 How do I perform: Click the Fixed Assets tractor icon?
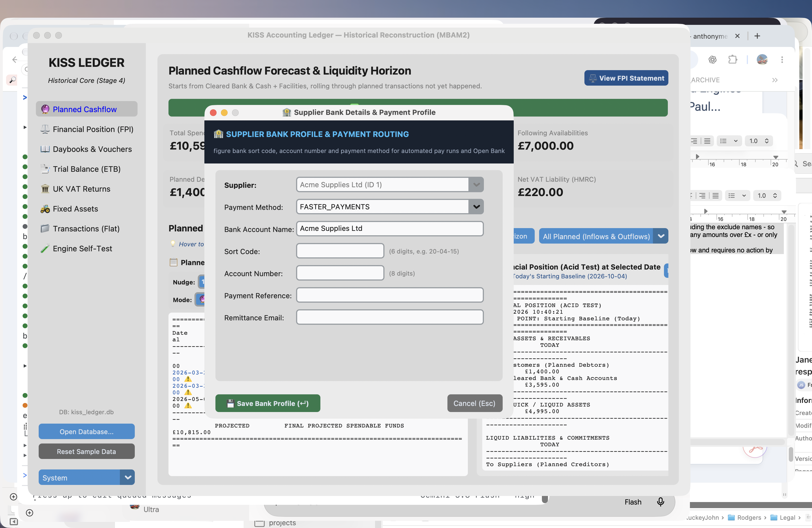tap(45, 209)
